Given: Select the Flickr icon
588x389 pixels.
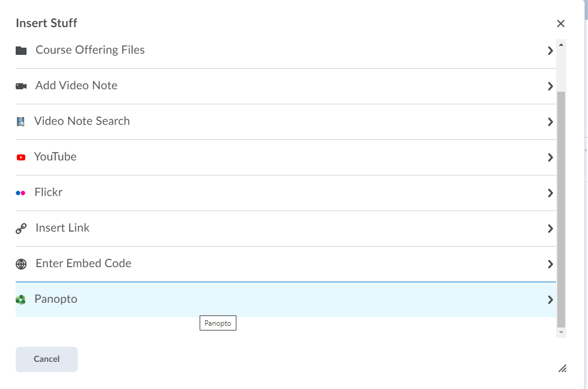Looking at the screenshot, I should (21, 192).
